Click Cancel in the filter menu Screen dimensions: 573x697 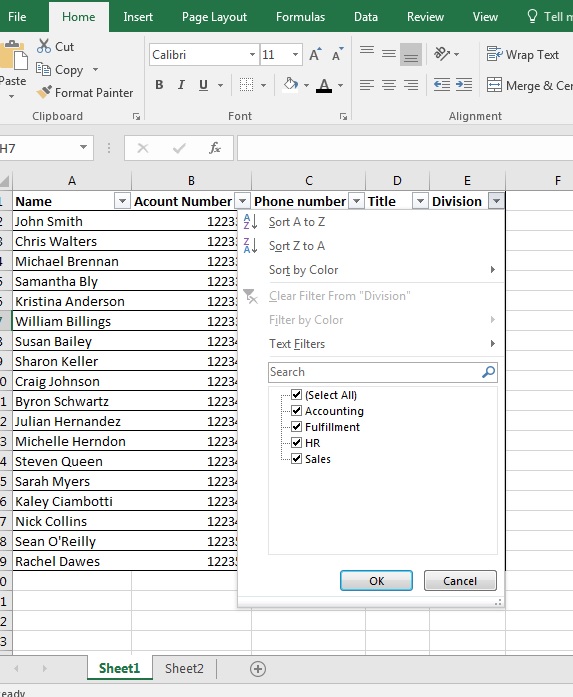460,581
